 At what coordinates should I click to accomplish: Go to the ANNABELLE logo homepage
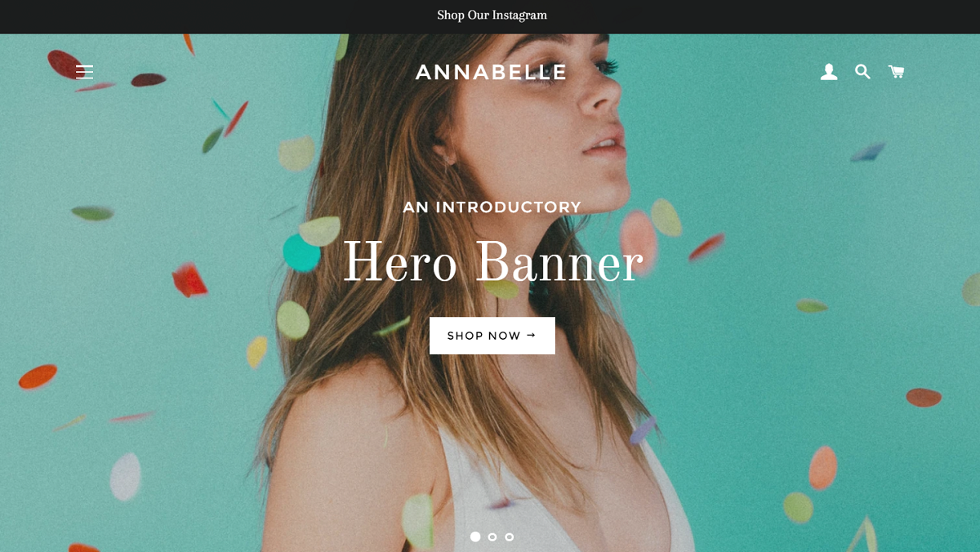[491, 72]
